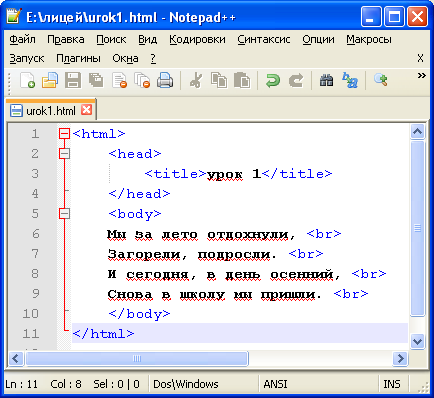434x398 pixels.
Task: Click the New file toolbar icon
Action: [x=27, y=80]
